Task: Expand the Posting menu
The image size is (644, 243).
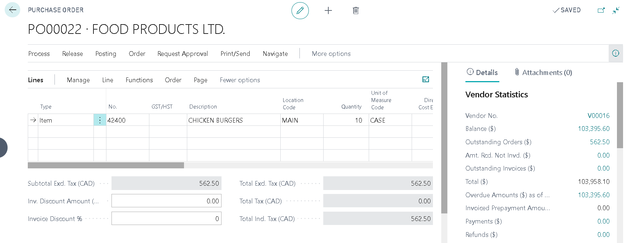Action: pos(106,54)
